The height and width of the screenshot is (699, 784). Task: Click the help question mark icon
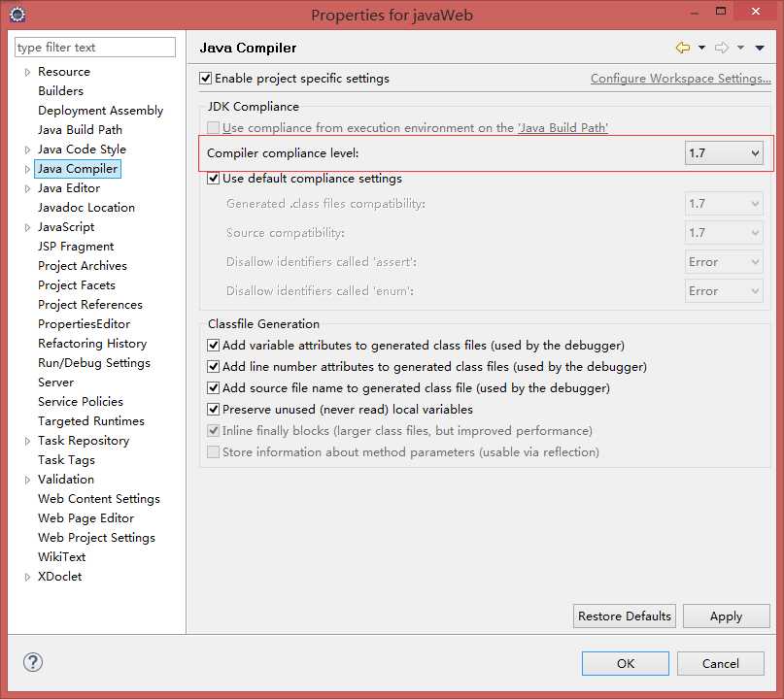tap(33, 662)
